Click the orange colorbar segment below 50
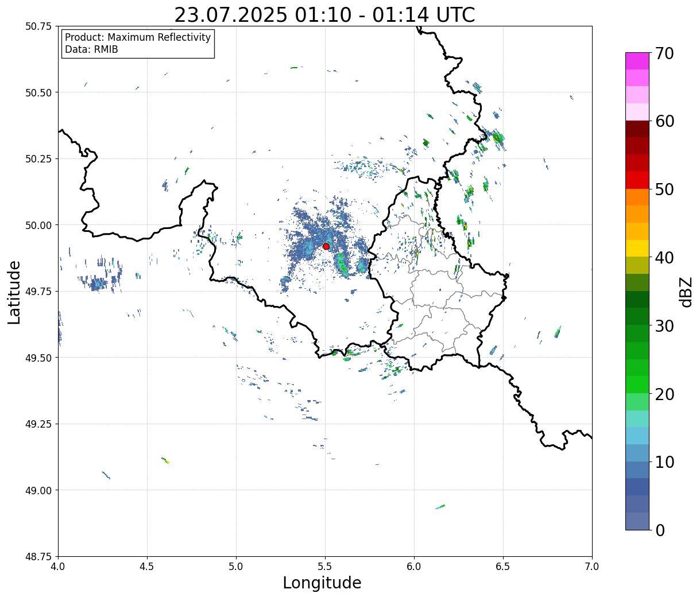 coord(637,197)
